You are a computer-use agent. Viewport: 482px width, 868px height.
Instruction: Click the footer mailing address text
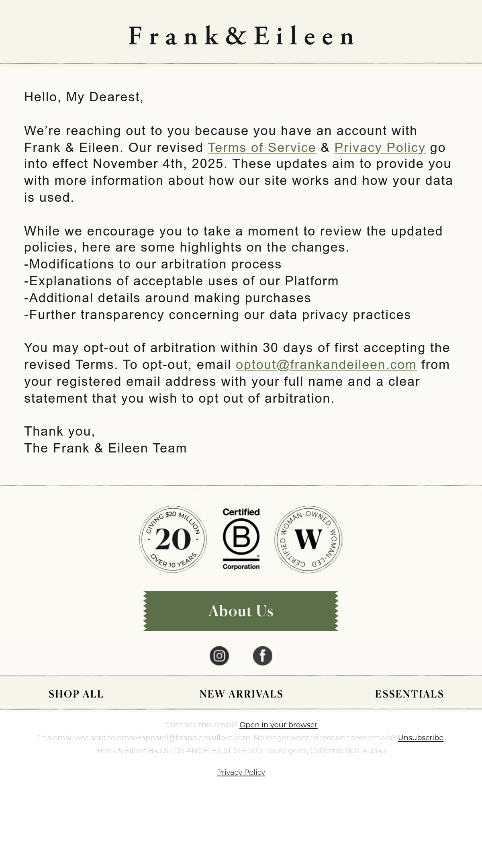tap(241, 750)
